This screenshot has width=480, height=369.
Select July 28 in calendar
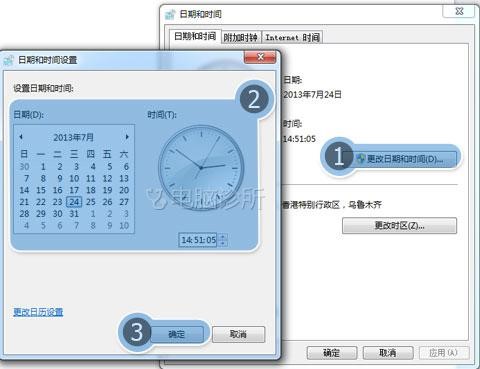tap(24, 214)
